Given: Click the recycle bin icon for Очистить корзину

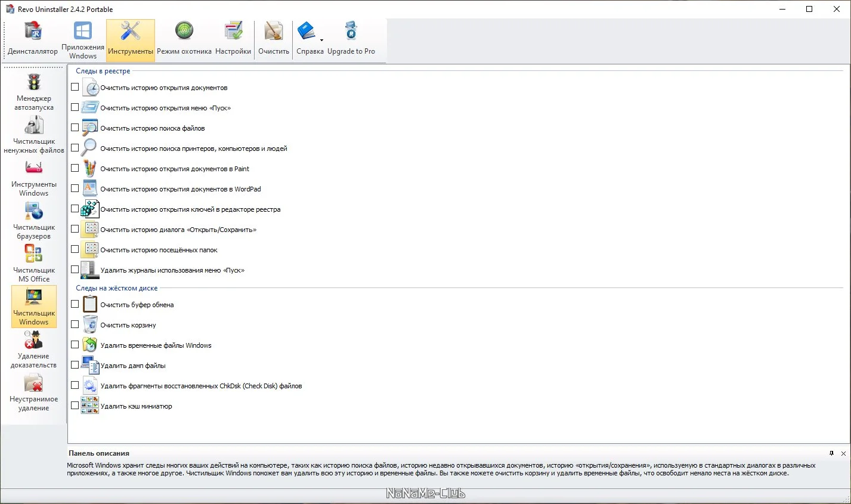Looking at the screenshot, I should 90,324.
